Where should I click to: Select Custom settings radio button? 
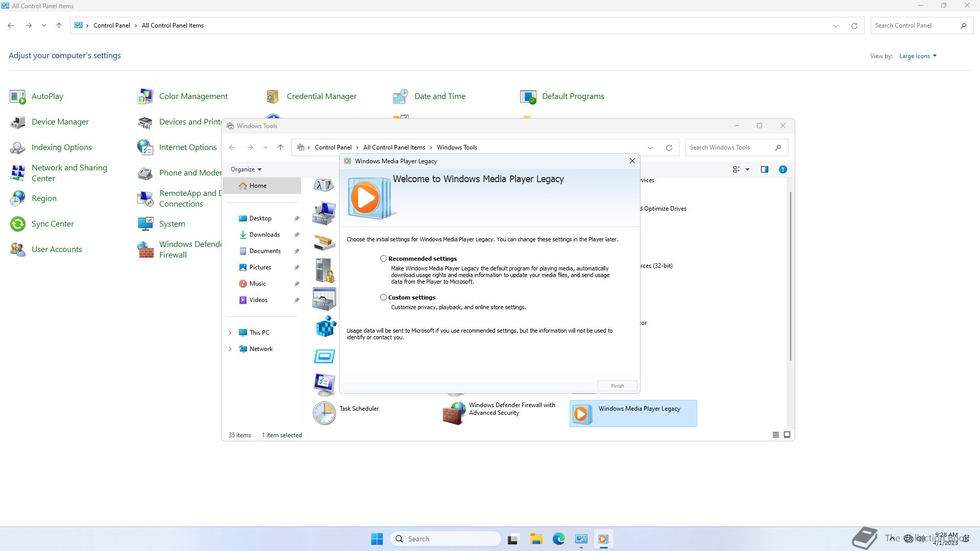[x=383, y=297]
